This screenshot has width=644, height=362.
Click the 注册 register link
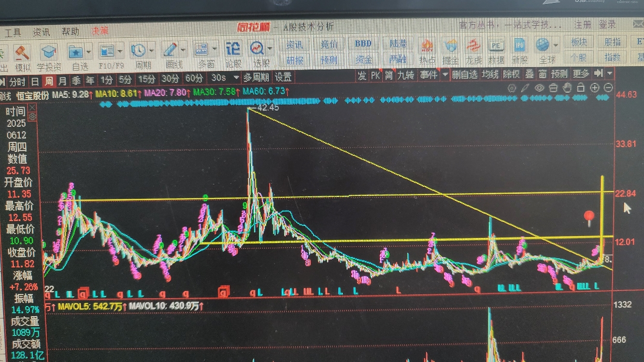point(583,25)
